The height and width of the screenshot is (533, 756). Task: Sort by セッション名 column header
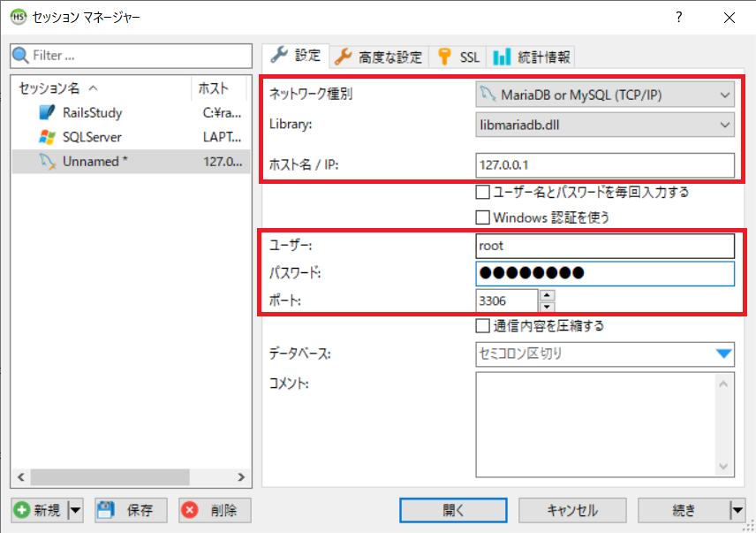coord(102,88)
